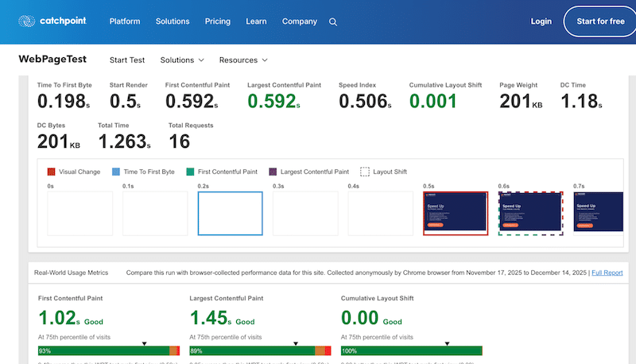Click the blue Time To First Byte legend icon
This screenshot has height=364, width=636.
tap(116, 171)
